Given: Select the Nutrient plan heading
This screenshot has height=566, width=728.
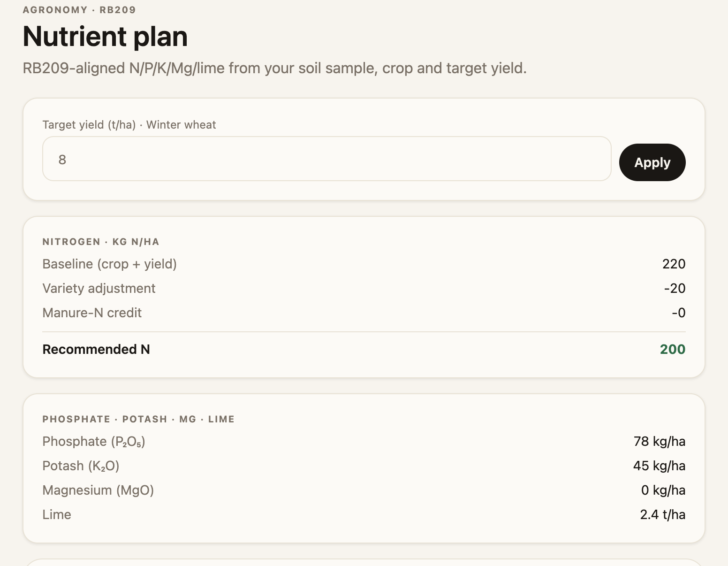Looking at the screenshot, I should click(105, 36).
